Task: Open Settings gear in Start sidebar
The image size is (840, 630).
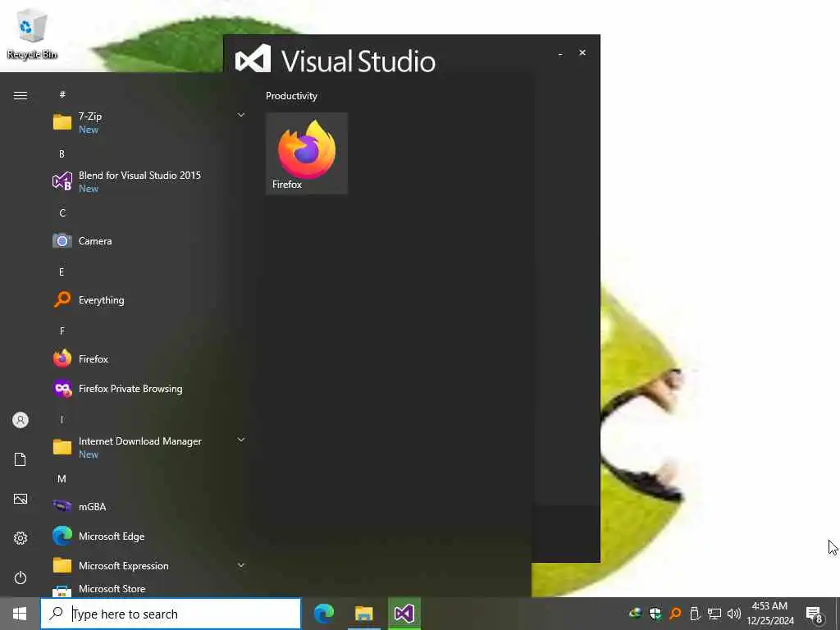Action: (x=21, y=538)
